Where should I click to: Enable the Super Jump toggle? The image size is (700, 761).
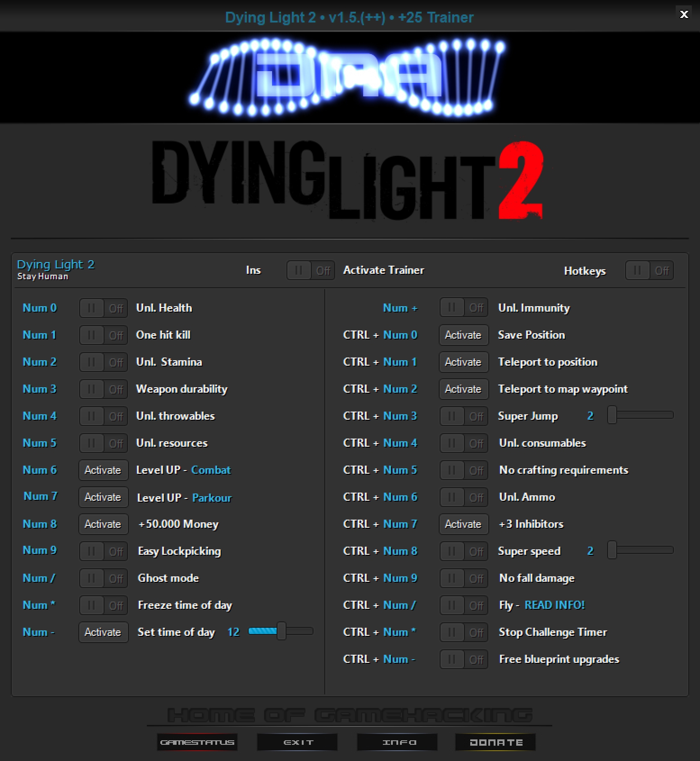click(x=464, y=417)
